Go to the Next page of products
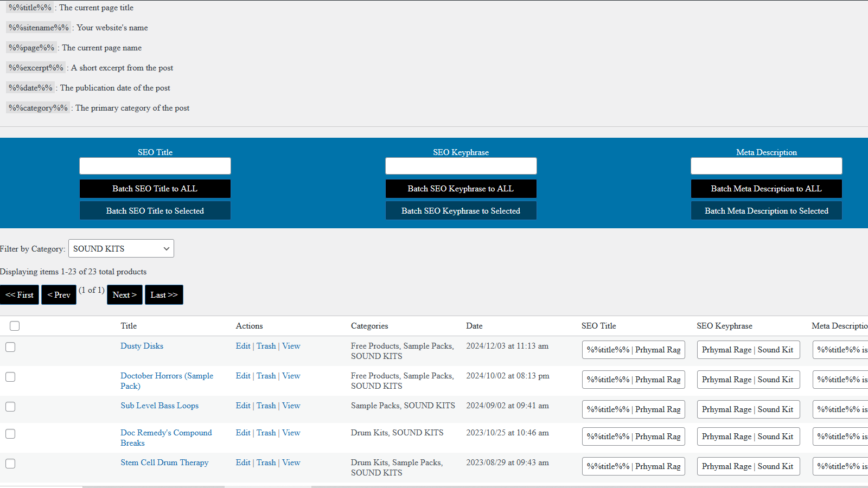This screenshot has width=868, height=488. [x=124, y=295]
